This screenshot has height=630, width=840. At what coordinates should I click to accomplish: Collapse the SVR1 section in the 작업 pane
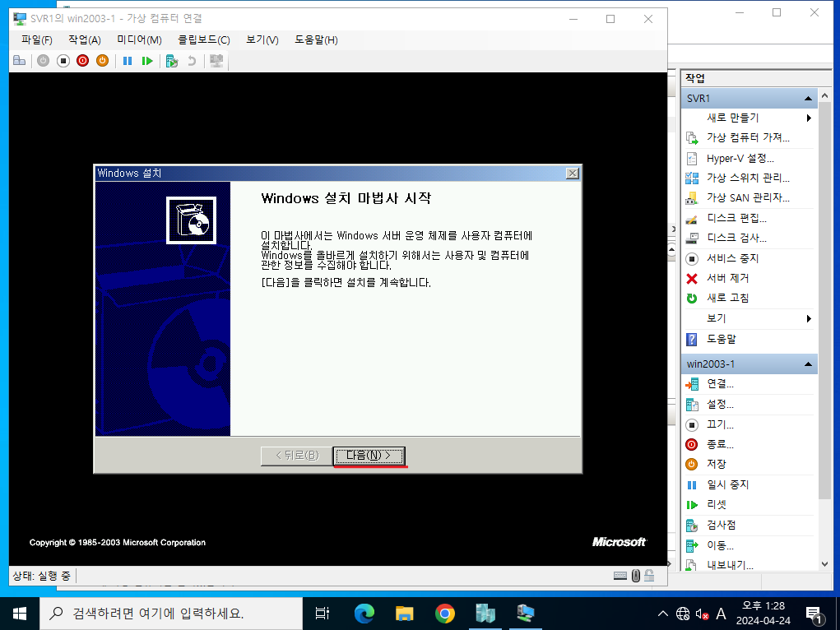[808, 99]
